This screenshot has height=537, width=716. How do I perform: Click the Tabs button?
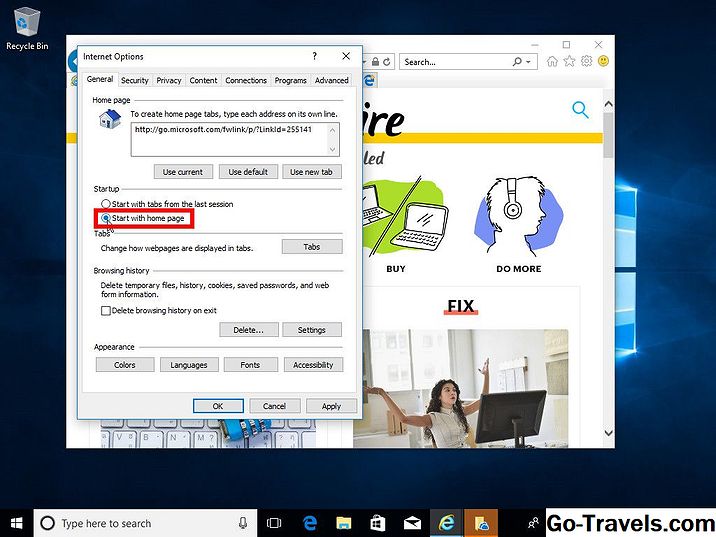(x=312, y=247)
